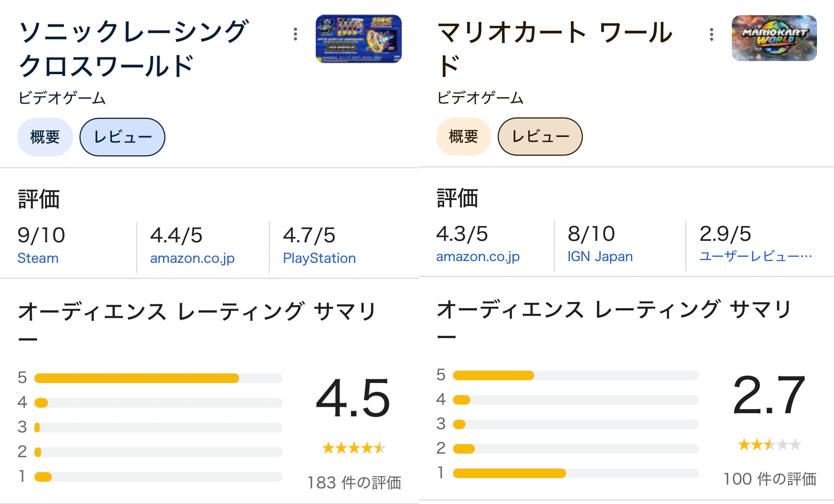Select 概要 tab under Mario Kart World

tap(463, 136)
